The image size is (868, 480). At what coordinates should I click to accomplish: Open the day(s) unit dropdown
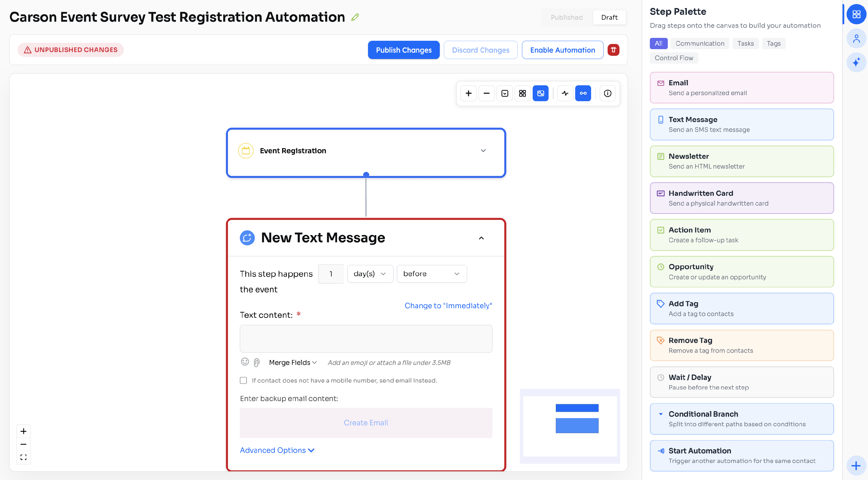[x=370, y=274]
